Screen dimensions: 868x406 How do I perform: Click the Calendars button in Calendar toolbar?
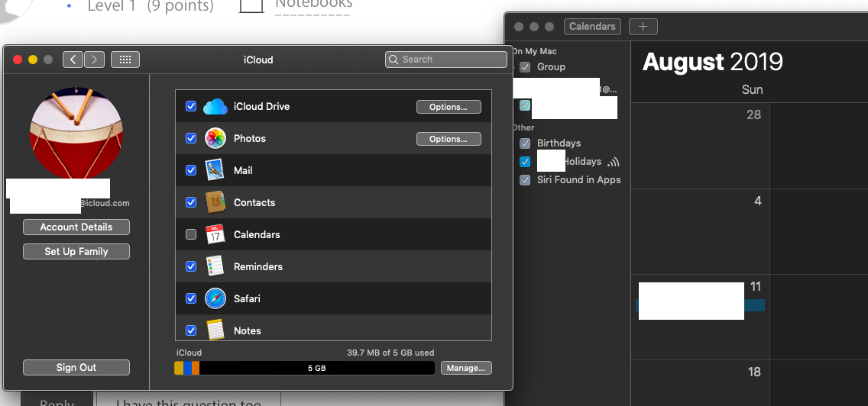click(592, 27)
